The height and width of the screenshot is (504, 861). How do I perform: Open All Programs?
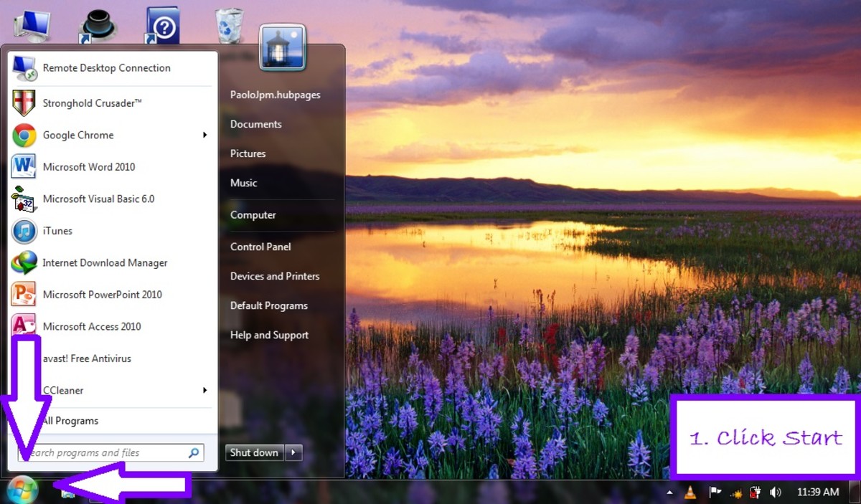coord(70,421)
